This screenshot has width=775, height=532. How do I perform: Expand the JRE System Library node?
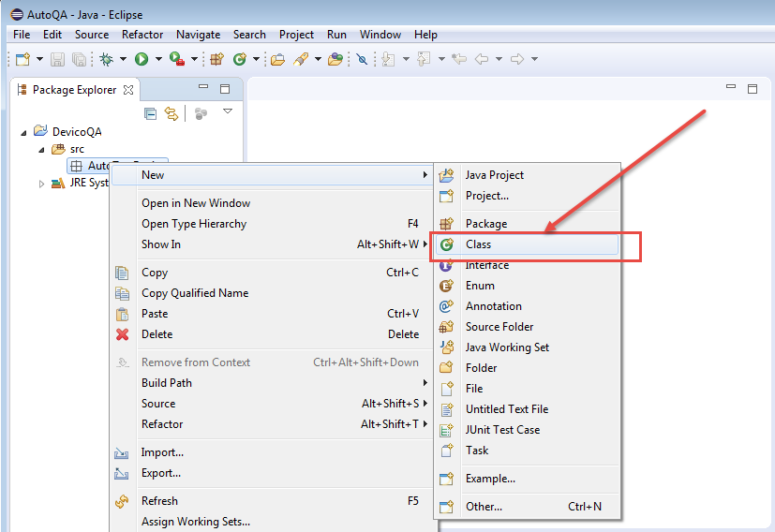[x=41, y=184]
